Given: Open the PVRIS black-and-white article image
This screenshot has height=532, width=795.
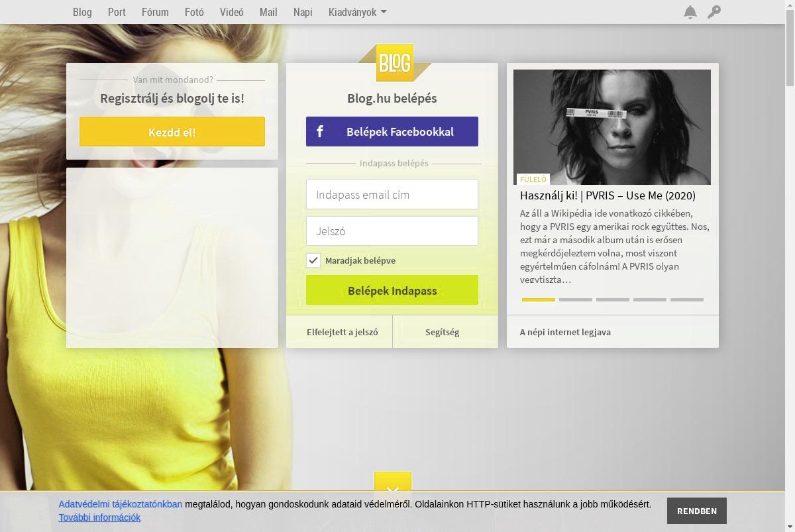Looking at the screenshot, I should (x=612, y=127).
